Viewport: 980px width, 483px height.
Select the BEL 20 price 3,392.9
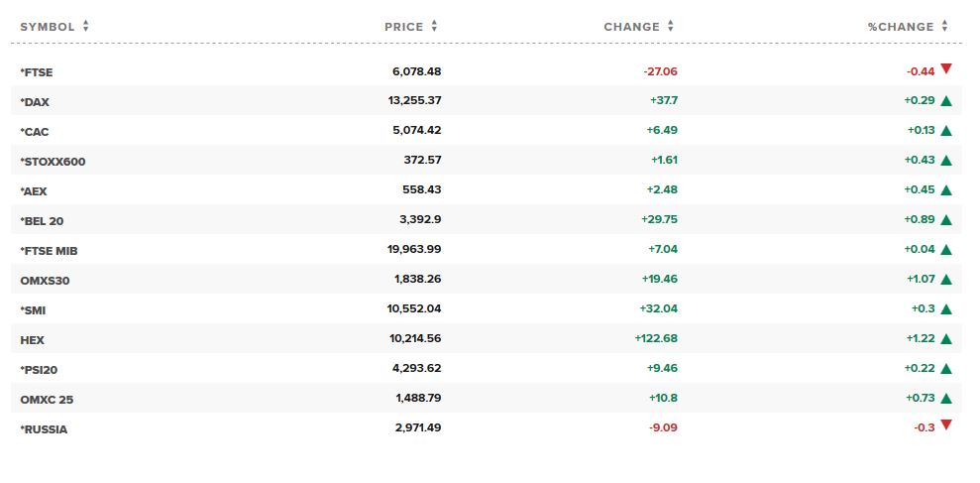420,219
